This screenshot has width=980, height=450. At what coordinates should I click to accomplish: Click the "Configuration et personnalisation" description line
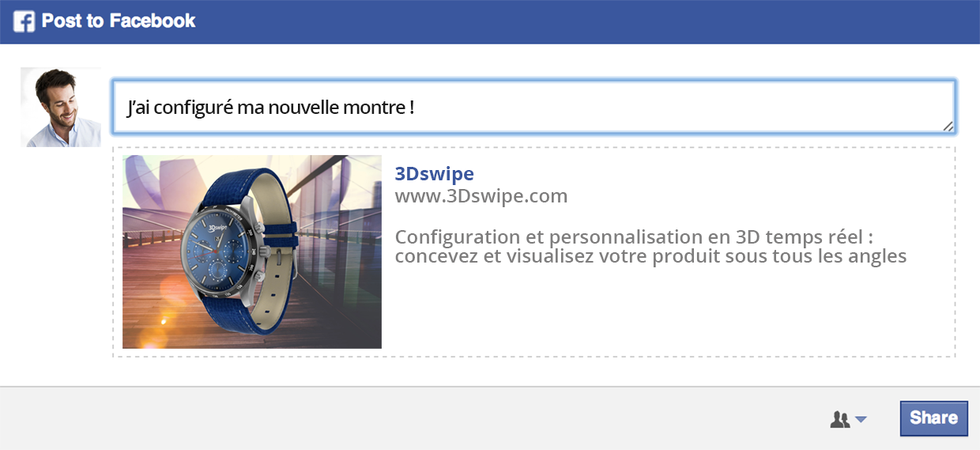[636, 237]
